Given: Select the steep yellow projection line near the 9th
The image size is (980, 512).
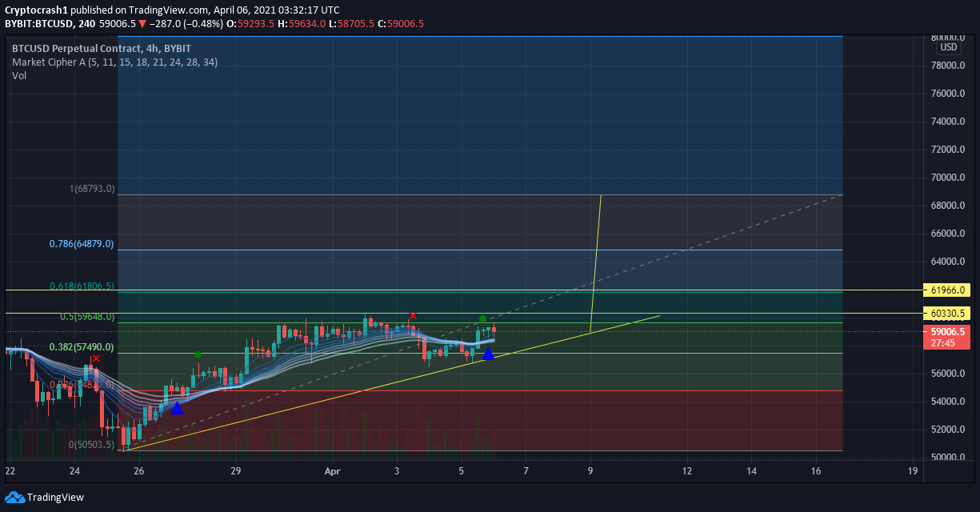Looking at the screenshot, I should pos(595,264).
